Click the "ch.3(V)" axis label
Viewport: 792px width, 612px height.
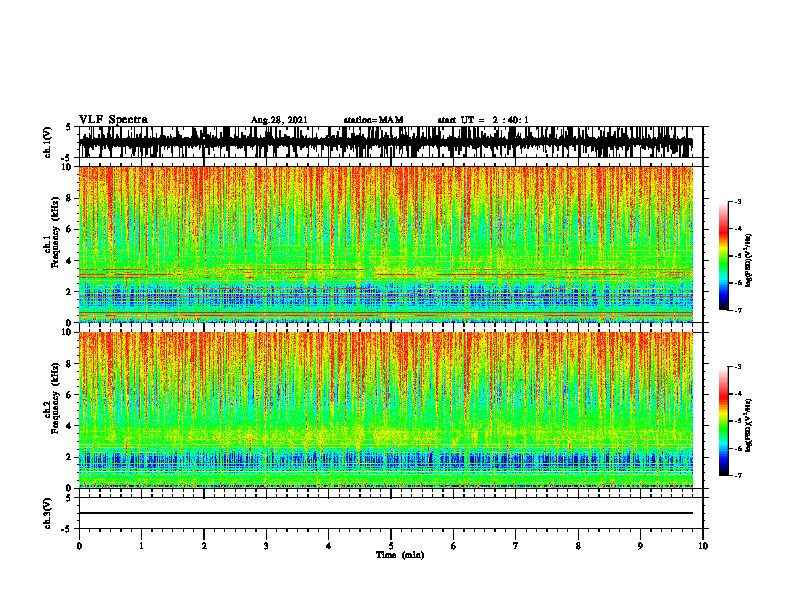tap(48, 513)
